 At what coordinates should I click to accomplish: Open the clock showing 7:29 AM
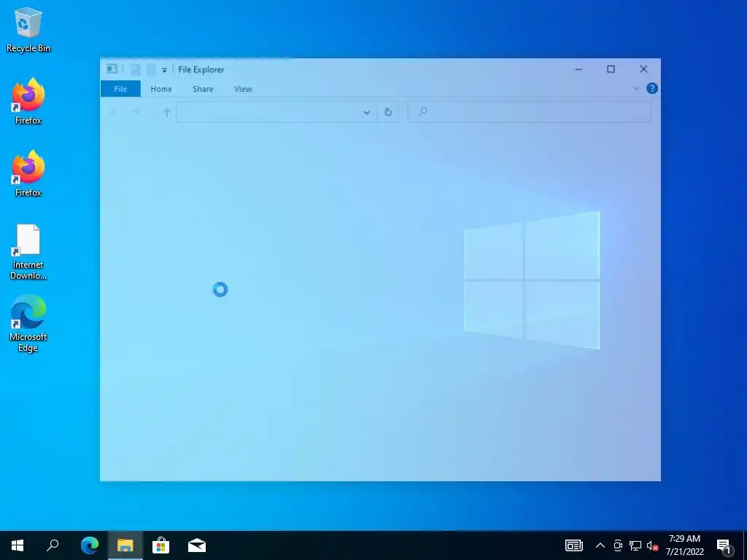tap(684, 545)
